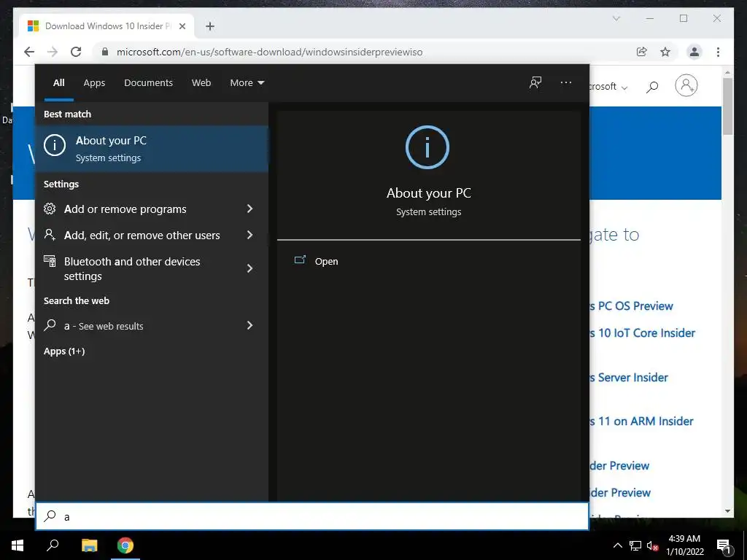Go back in Chrome

[29, 52]
